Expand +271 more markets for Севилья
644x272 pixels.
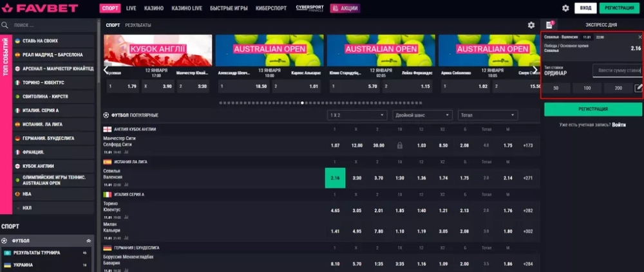click(528, 178)
